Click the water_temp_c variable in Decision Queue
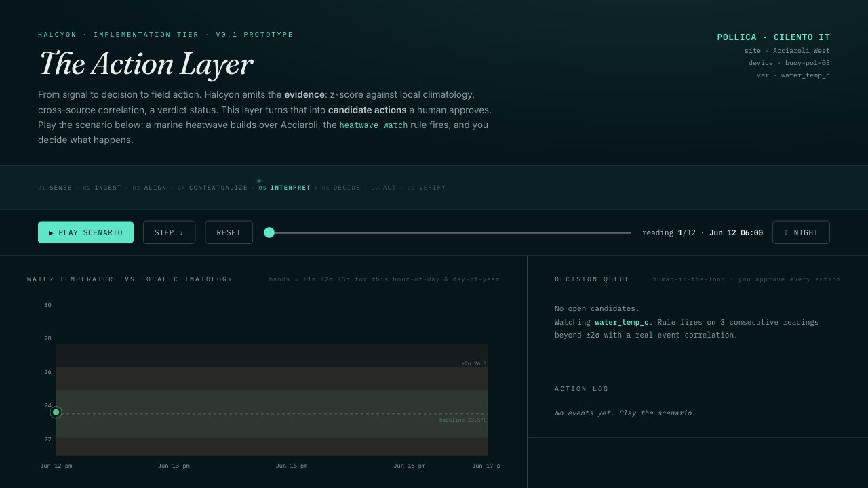The image size is (868, 488). 622,323
